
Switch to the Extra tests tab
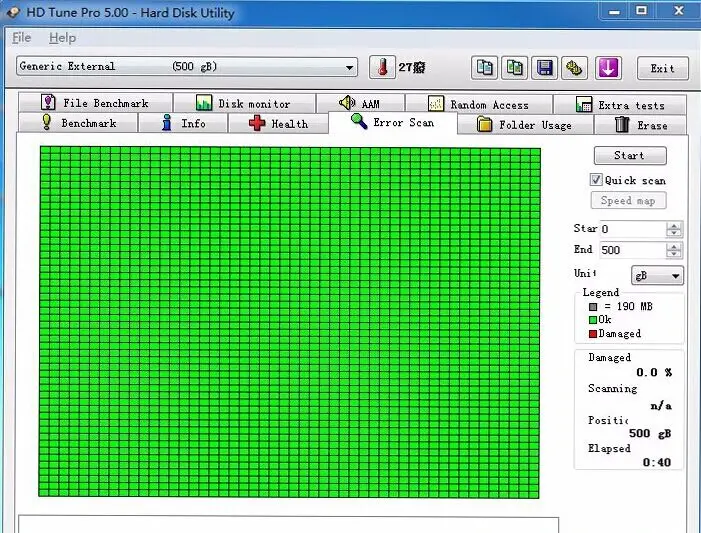620,105
